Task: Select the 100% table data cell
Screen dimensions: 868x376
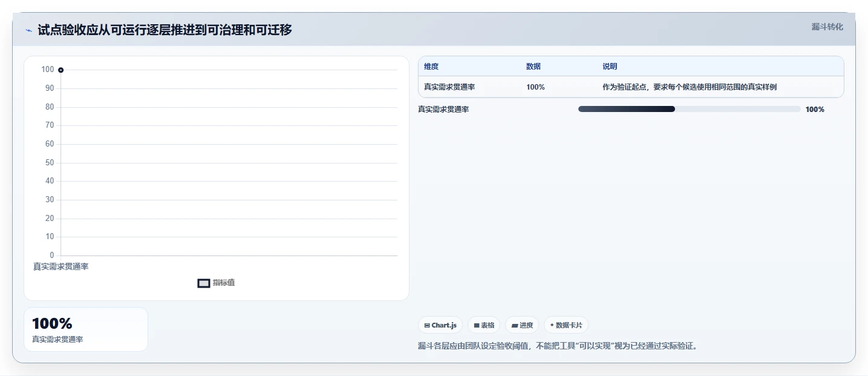Action: [535, 87]
